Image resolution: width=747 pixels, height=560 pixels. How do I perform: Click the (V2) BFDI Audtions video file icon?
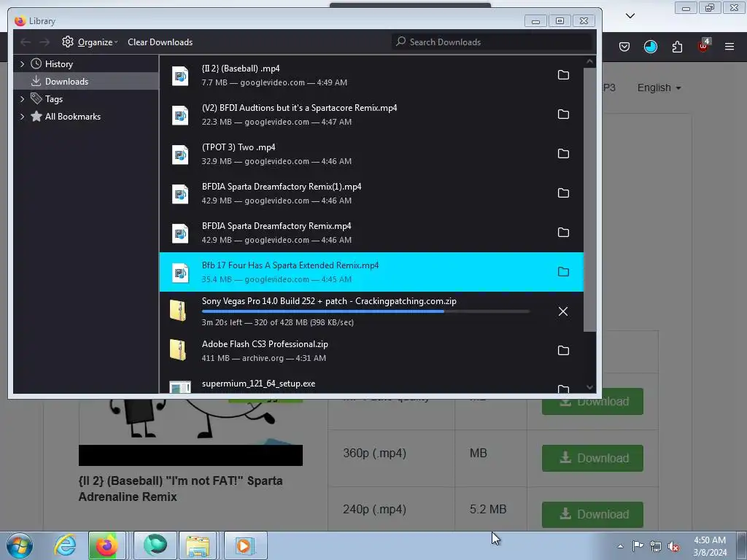tap(180, 115)
